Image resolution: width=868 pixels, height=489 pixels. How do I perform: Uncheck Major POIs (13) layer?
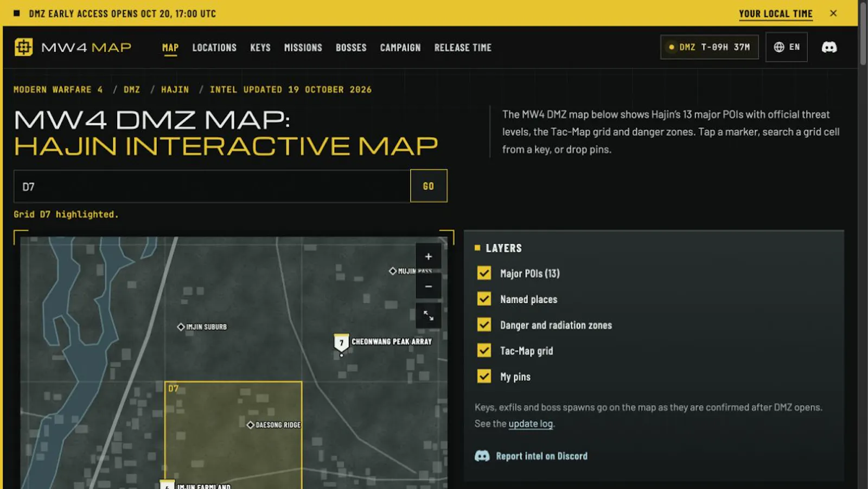click(x=484, y=273)
